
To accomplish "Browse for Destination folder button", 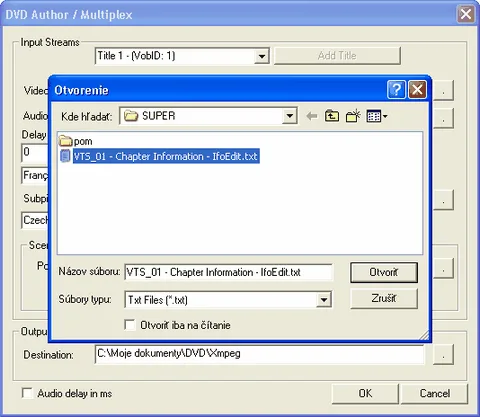I will coord(443,354).
